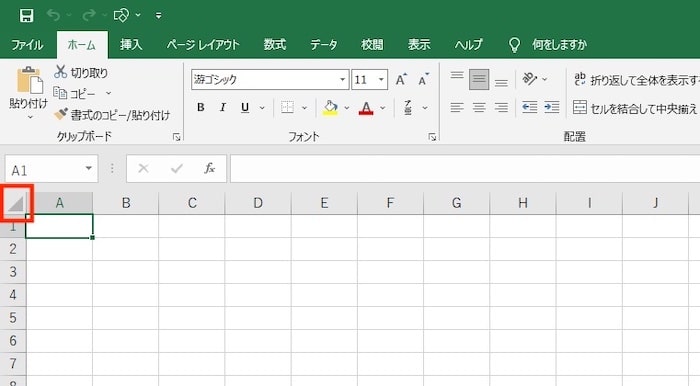The width and height of the screenshot is (700, 386).
Task: Toggle Bold formatting
Action: [x=201, y=108]
